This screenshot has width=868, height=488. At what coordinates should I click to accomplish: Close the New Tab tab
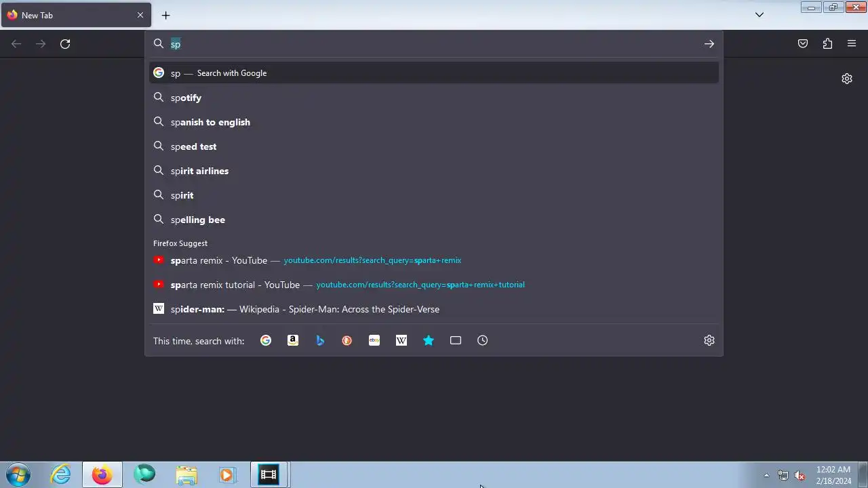click(140, 15)
